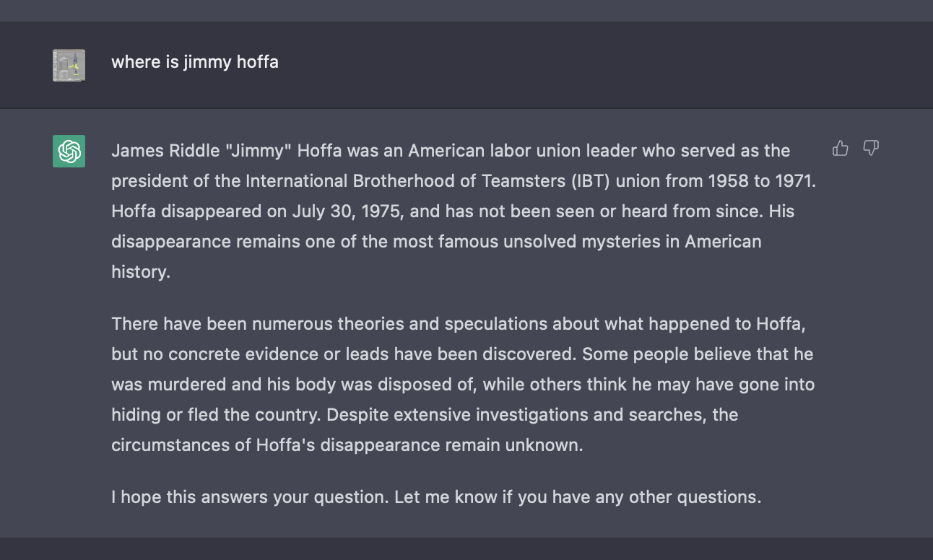Screen dimensions: 933x560
Task: Click the word "history." ending the first paragraph
Action: pos(141,272)
